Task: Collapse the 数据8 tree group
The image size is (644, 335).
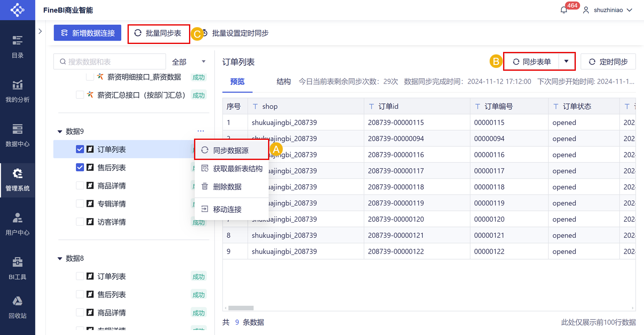Action: 60,258
